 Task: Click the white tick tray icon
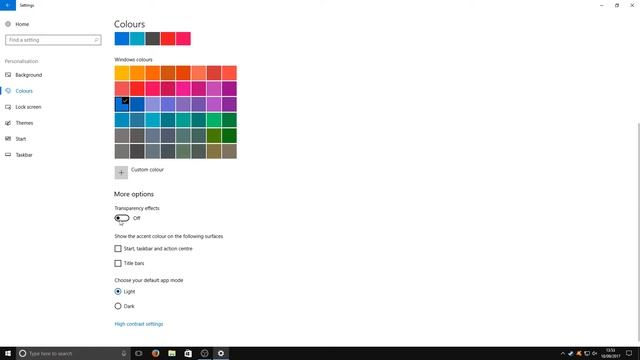pos(571,353)
